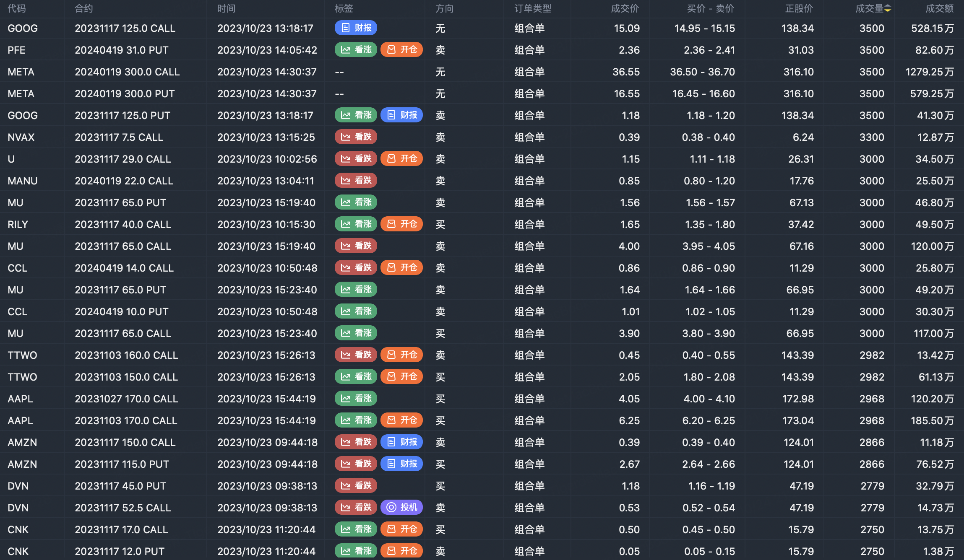The height and width of the screenshot is (560, 964).
Task: Click the 开仓 tag in RILY 40.0 CALL row
Action: point(401,224)
